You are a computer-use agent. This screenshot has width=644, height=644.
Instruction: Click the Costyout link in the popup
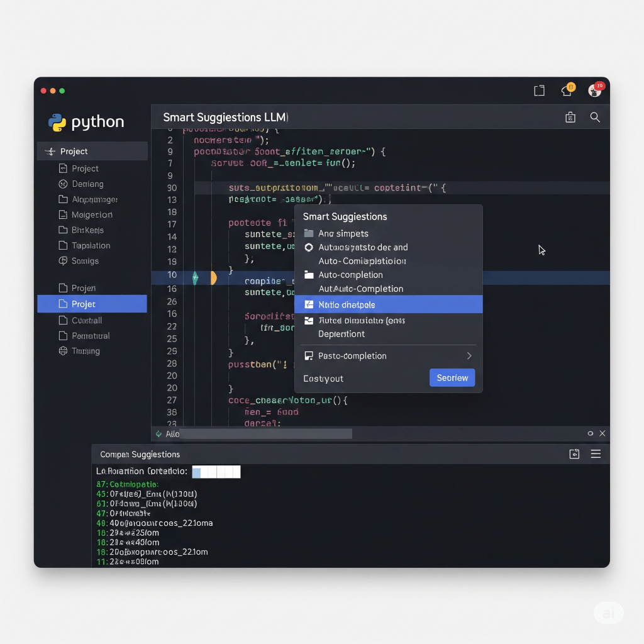(323, 379)
